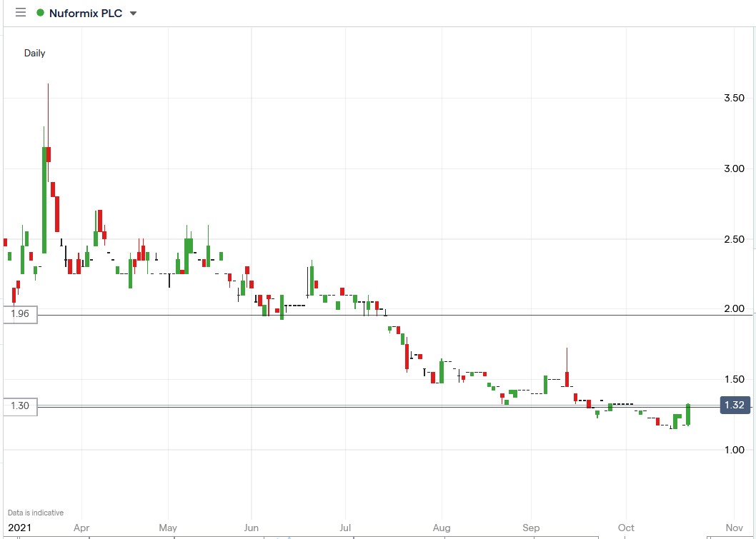Viewport: 756px width, 539px height.
Task: Click the Daily chart interval label
Action: pos(34,53)
